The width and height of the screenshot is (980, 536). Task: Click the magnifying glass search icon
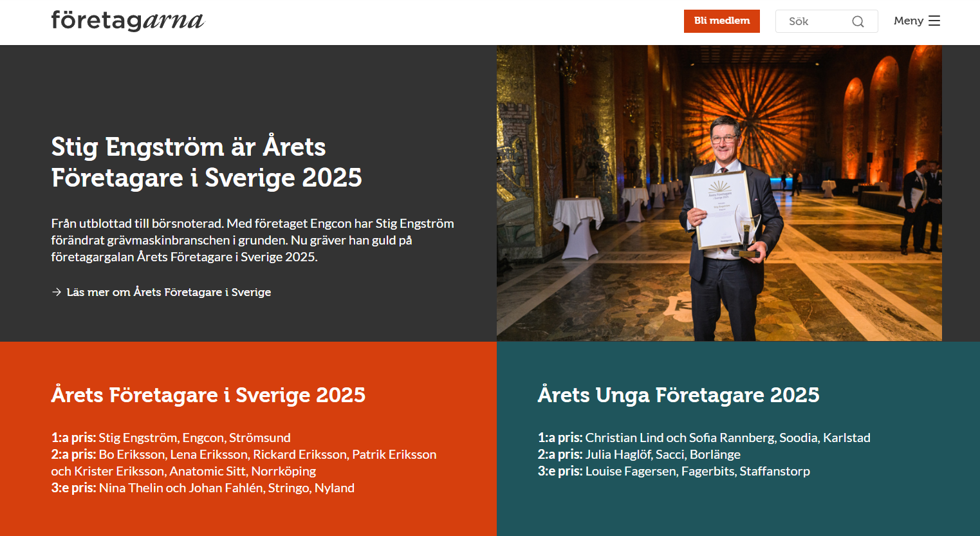click(858, 21)
